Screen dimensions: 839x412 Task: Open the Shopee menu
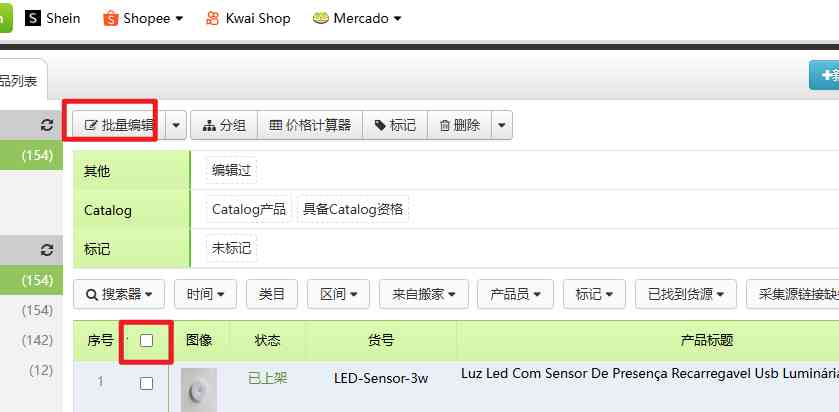[x=147, y=18]
